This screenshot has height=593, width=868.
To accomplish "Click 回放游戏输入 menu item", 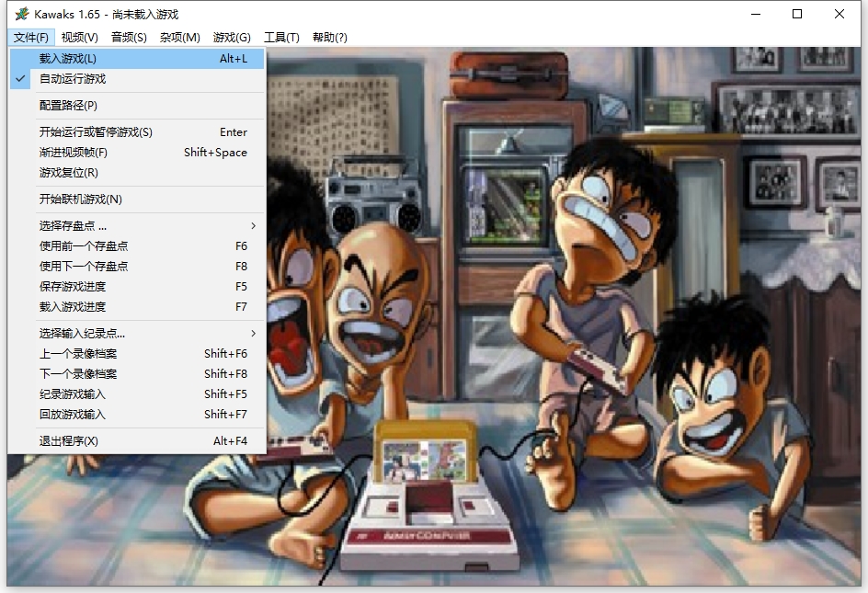I will click(137, 414).
